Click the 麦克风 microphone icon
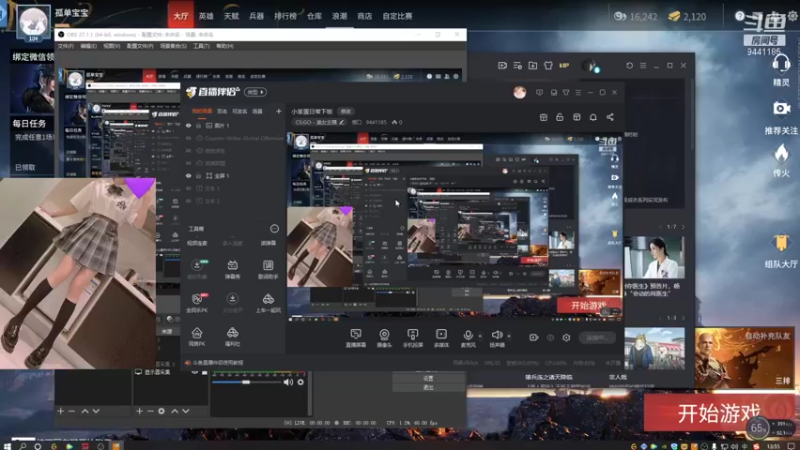800x450 pixels. pos(468,335)
